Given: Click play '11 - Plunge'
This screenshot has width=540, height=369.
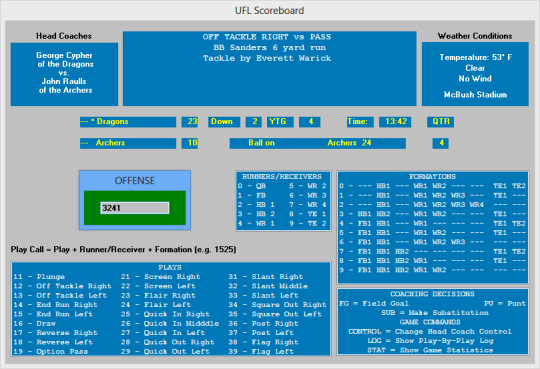Looking at the screenshot, I should pyautogui.click(x=39, y=277).
